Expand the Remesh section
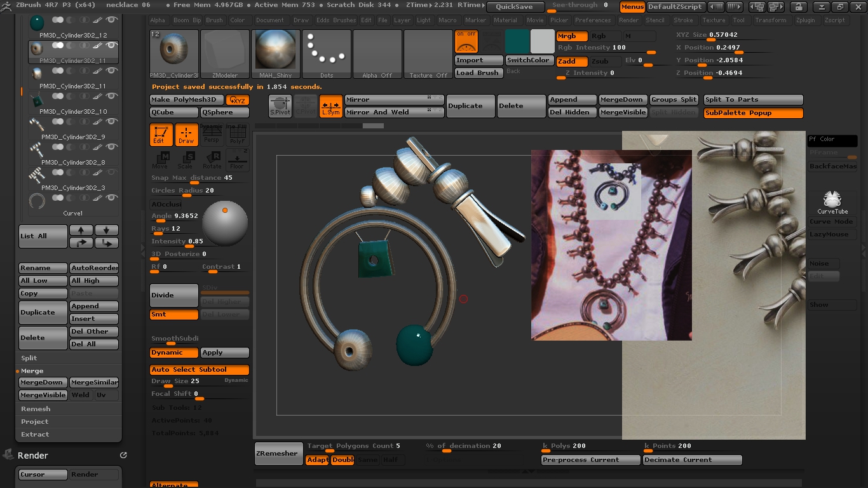This screenshot has height=488, width=868. [36, 409]
